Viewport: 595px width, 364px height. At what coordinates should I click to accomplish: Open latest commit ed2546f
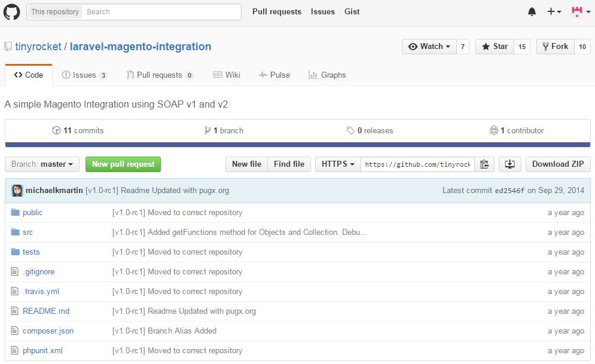(x=509, y=191)
